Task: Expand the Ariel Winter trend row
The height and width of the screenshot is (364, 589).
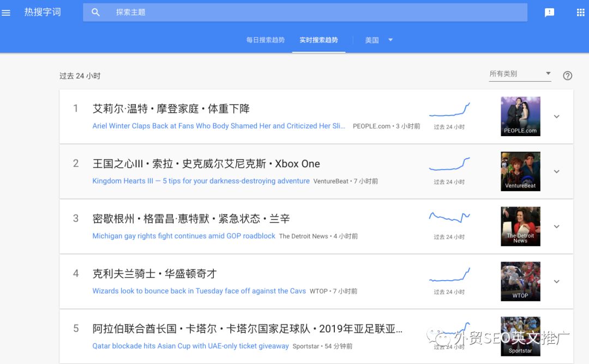Action: (x=557, y=117)
